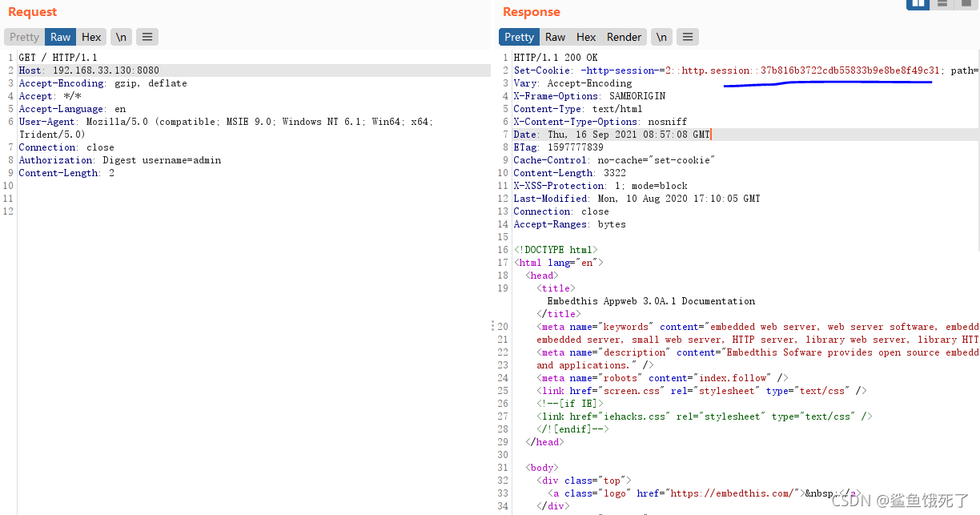The image size is (980, 515).
Task: Click the opening '<head>' tag line
Action: point(542,276)
